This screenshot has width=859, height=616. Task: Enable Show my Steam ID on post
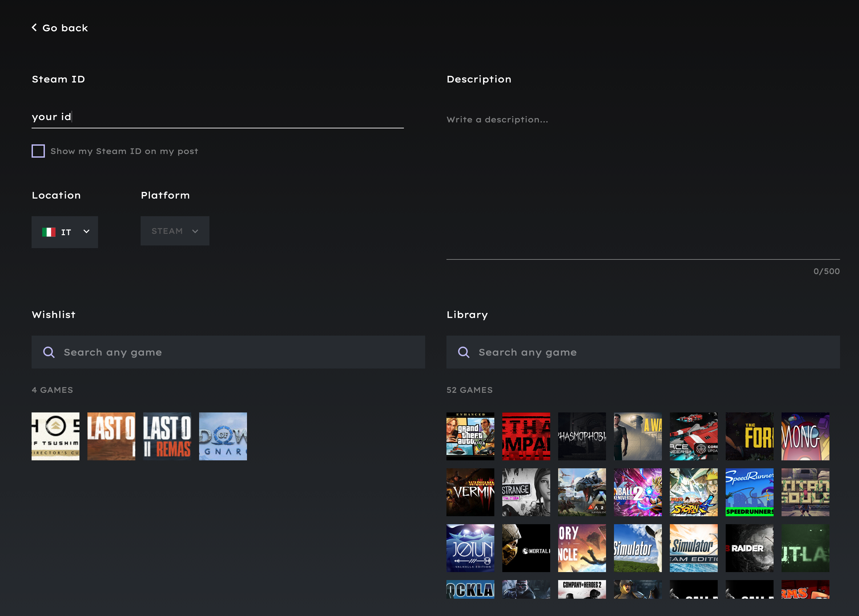[38, 151]
